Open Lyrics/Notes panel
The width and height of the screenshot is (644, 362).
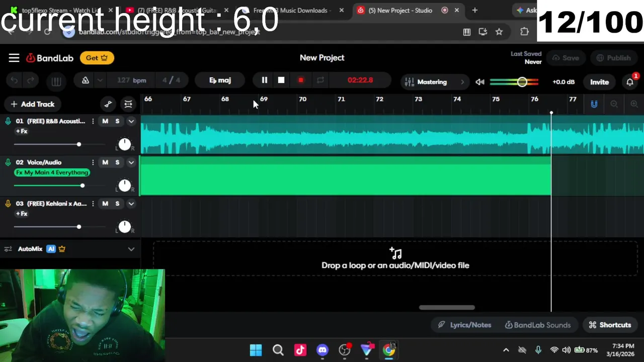(x=464, y=325)
